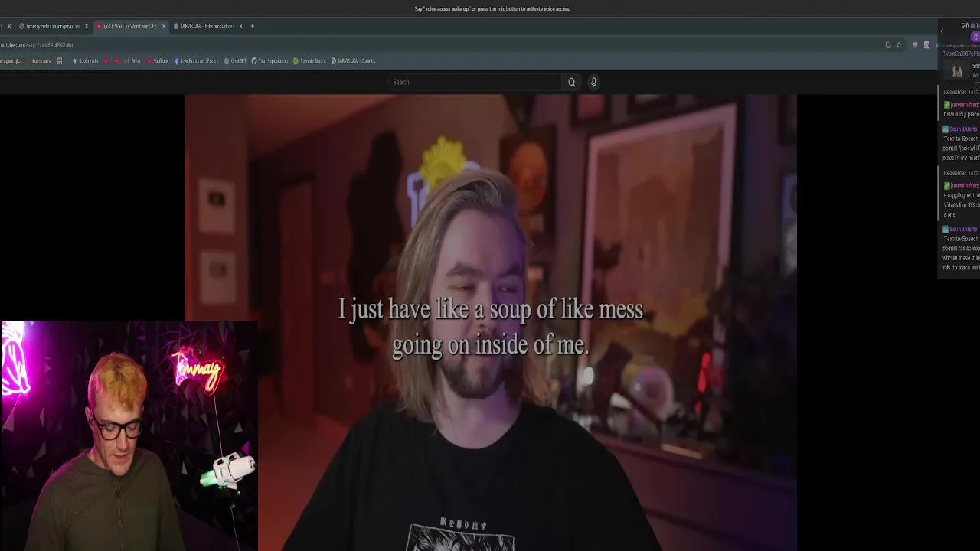980x551 pixels.
Task: Open the extensions icon in toolbar
Action: pos(915,45)
